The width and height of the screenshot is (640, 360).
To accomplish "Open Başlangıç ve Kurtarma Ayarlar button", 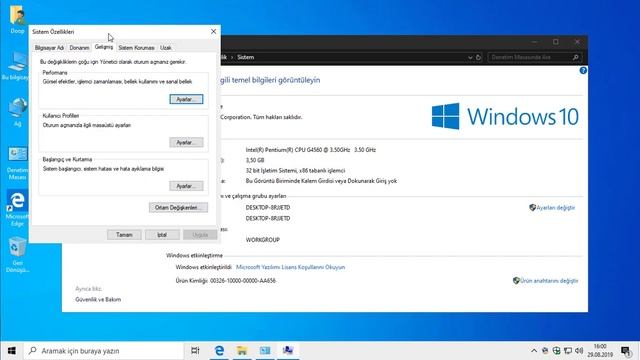I will [x=186, y=186].
